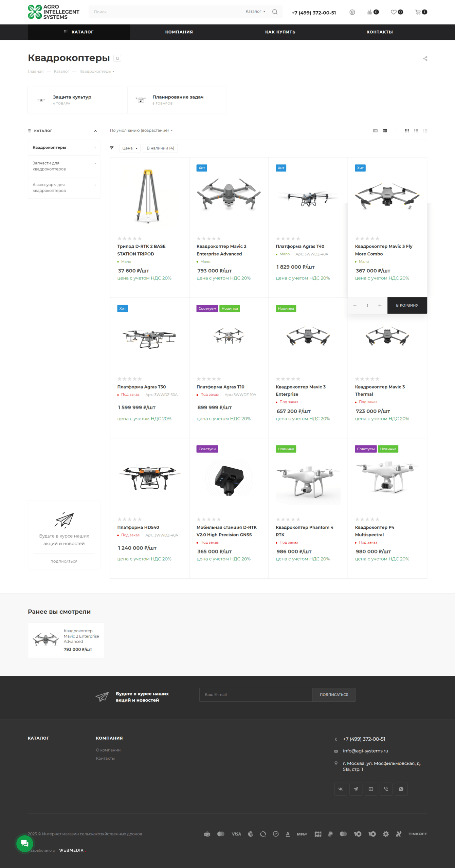Open the green chat widget bubble
Screen dimensions: 455x868
(x=25, y=843)
